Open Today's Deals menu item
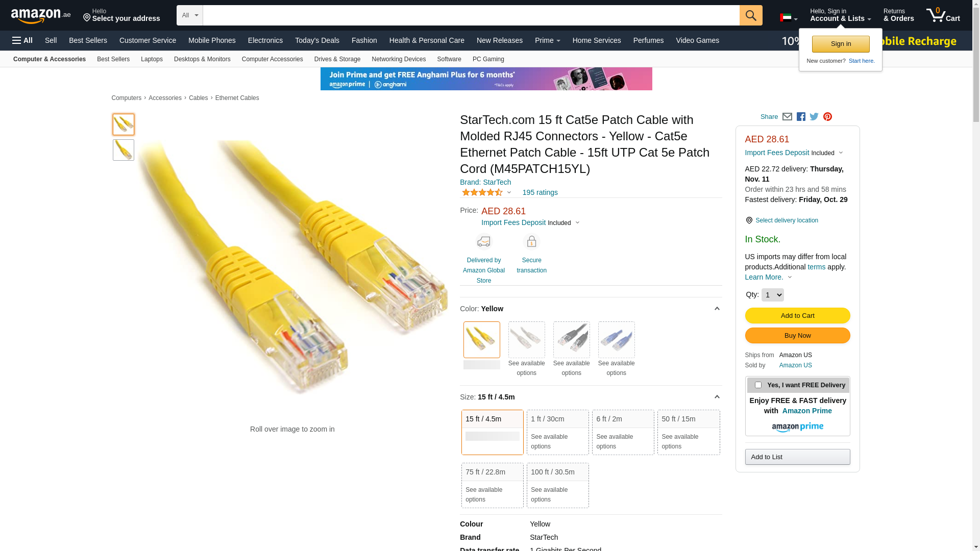 [x=317, y=40]
